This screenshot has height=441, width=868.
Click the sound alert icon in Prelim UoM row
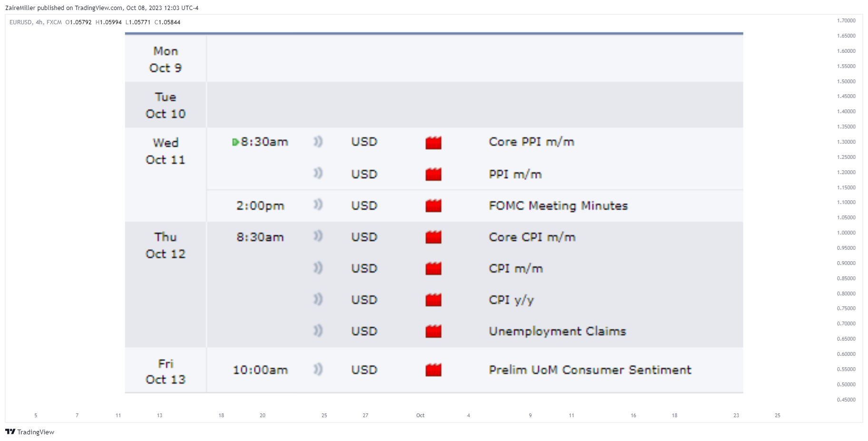(x=318, y=369)
